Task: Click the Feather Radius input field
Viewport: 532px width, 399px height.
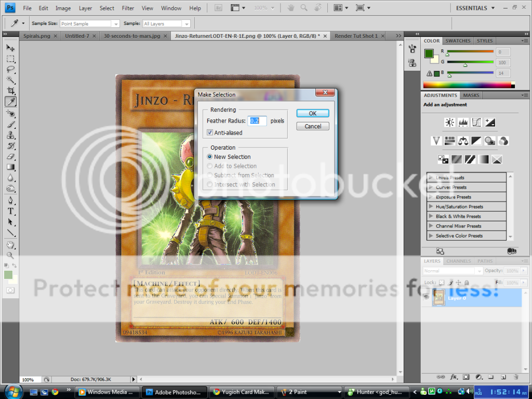Action: tap(257, 120)
